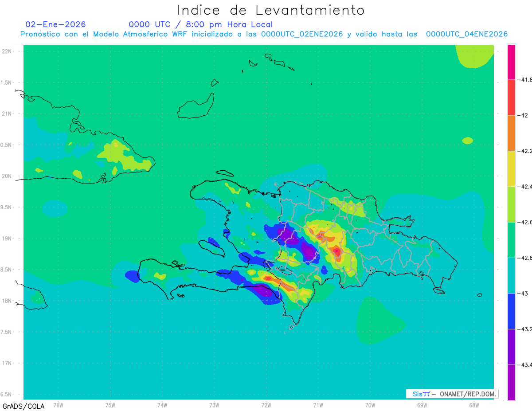Pick the lime-green legend swatch below -42.4

point(511,204)
